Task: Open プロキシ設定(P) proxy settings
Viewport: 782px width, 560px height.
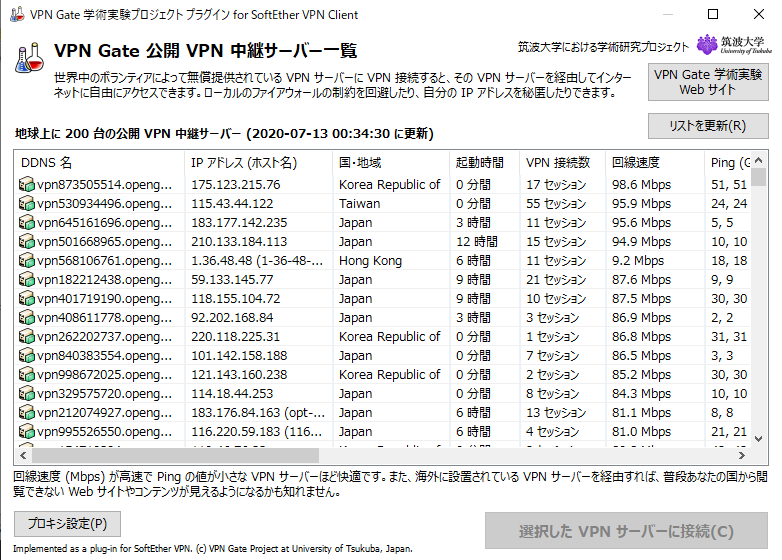Action: 67,523
